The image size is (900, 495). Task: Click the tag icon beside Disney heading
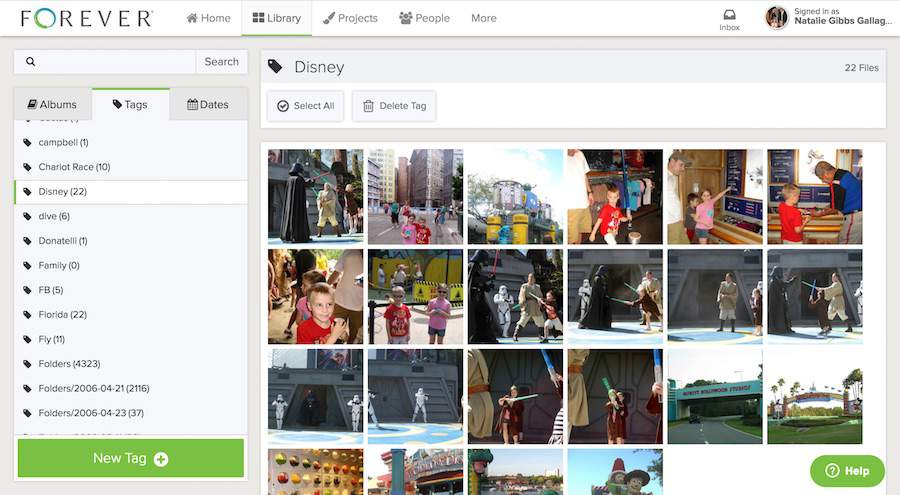(275, 67)
